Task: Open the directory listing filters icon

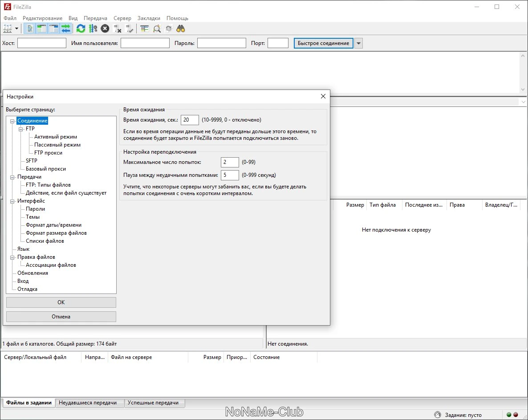Action: pos(144,29)
